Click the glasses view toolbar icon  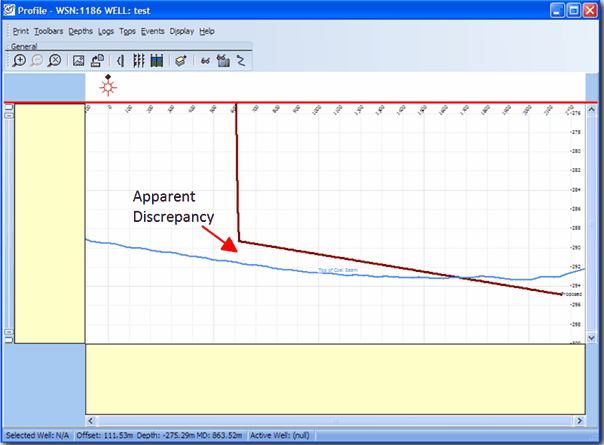click(205, 61)
